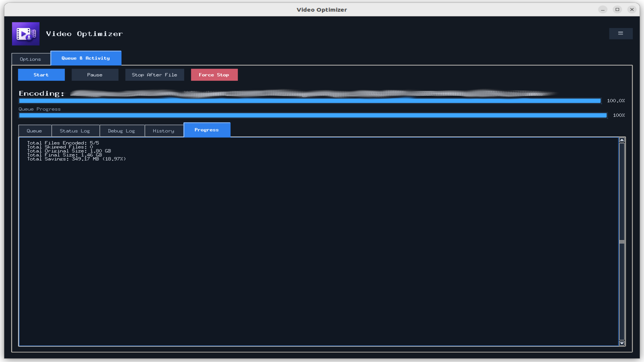
Task: Show the Debug Log tab
Action: (121, 131)
